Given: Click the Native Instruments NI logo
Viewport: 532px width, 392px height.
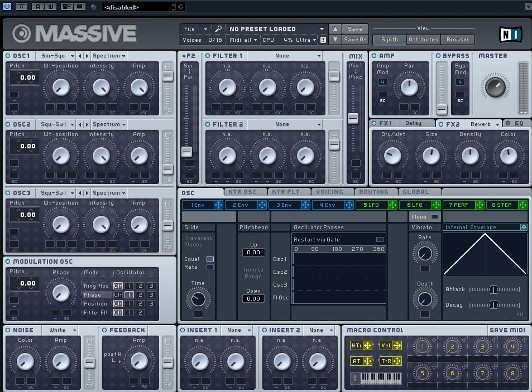Looking at the screenshot, I should tap(511, 34).
